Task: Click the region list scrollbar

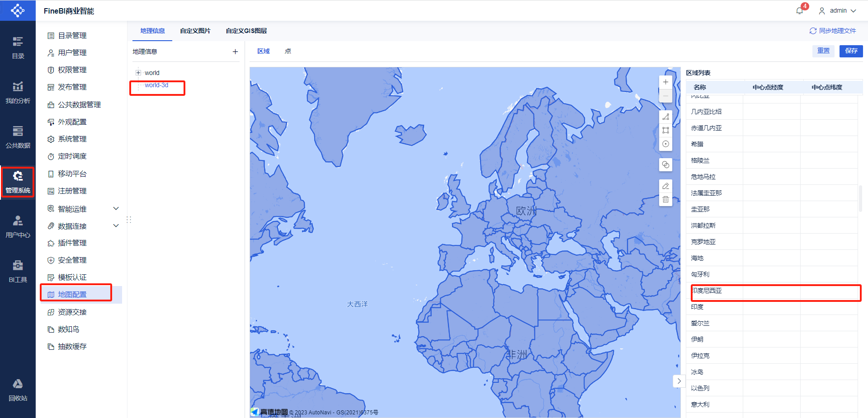Action: [860, 199]
